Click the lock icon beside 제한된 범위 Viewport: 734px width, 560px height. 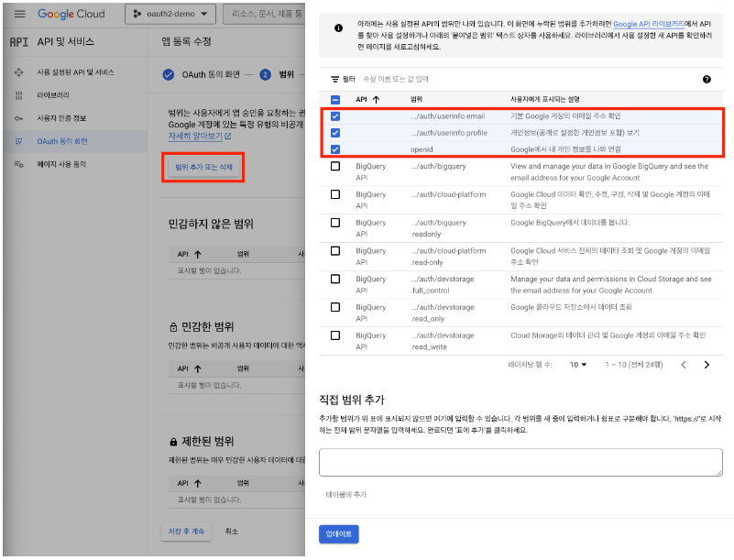[173, 442]
